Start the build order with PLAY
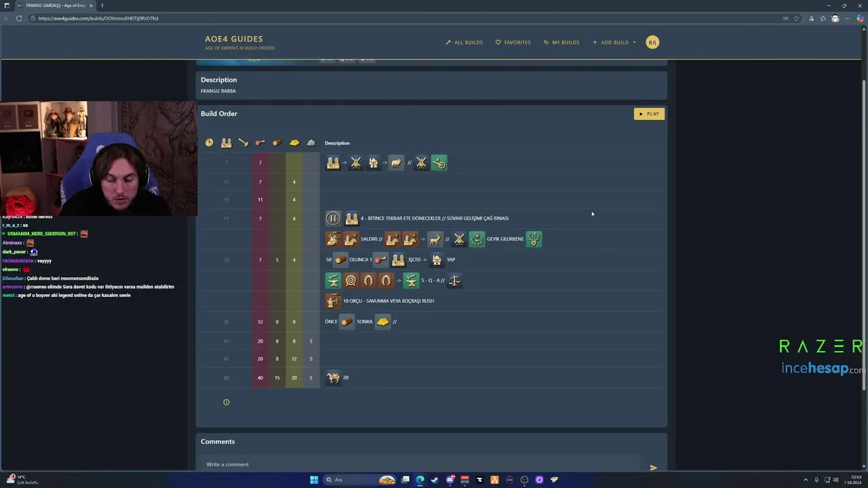The height and width of the screenshot is (488, 868). tap(649, 114)
